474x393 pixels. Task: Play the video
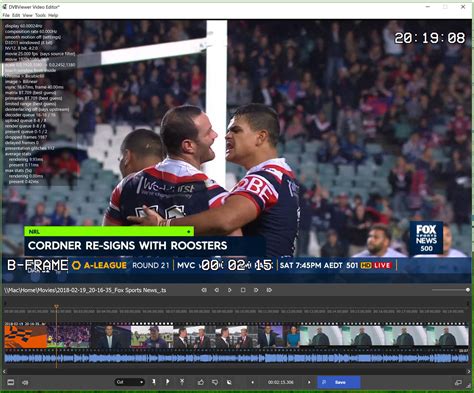230,290
